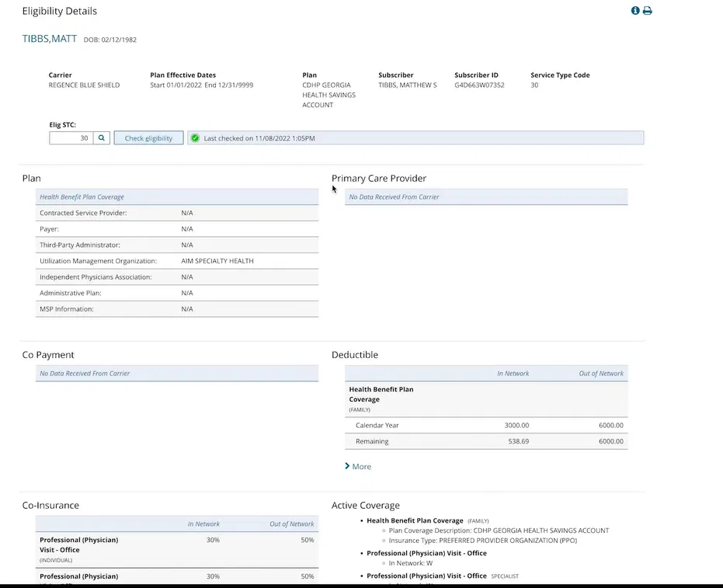The height and width of the screenshot is (588, 723).
Task: Click Contracted Service Provider row label
Action: click(83, 213)
